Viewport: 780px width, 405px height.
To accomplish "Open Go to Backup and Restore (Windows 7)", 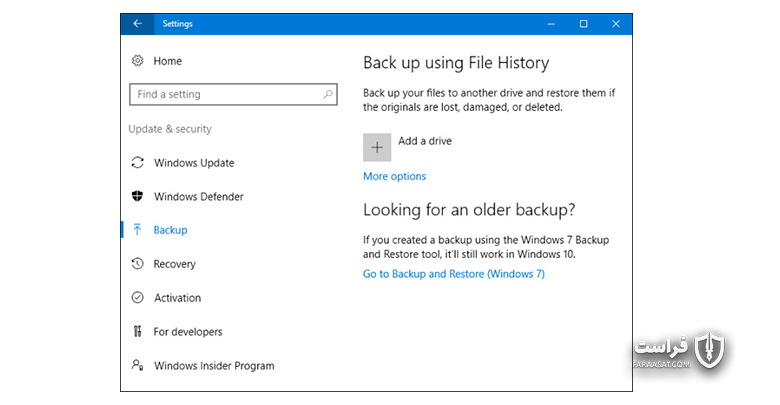I will pos(454,274).
